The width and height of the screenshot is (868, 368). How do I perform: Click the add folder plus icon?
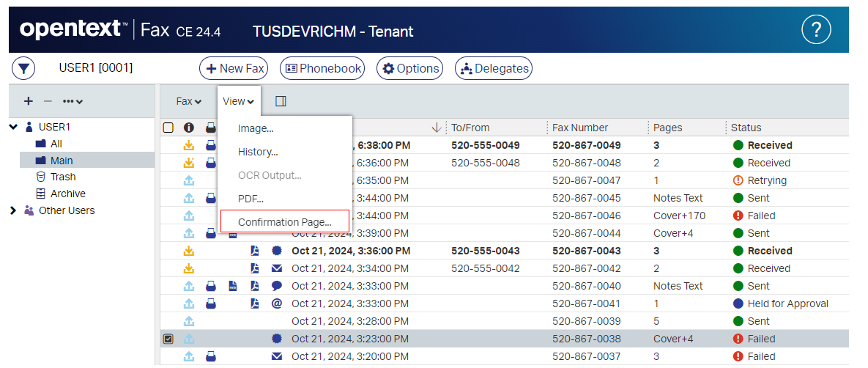pyautogui.click(x=29, y=101)
